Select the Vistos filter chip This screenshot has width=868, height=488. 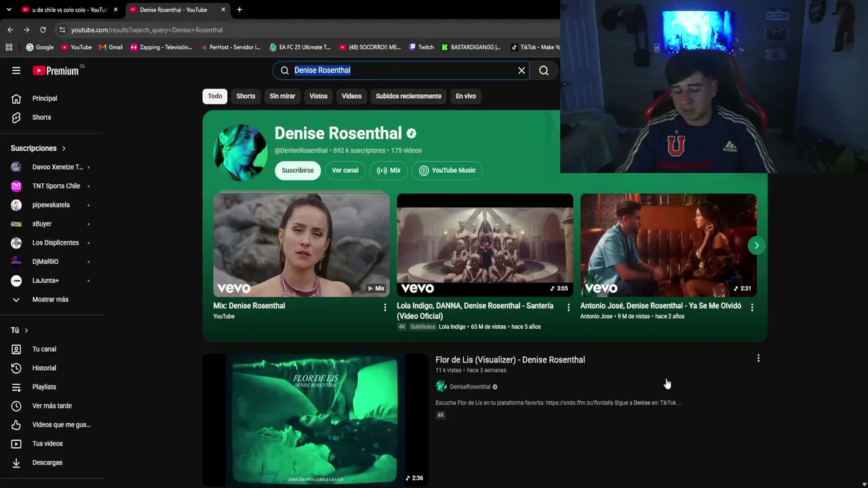point(318,96)
